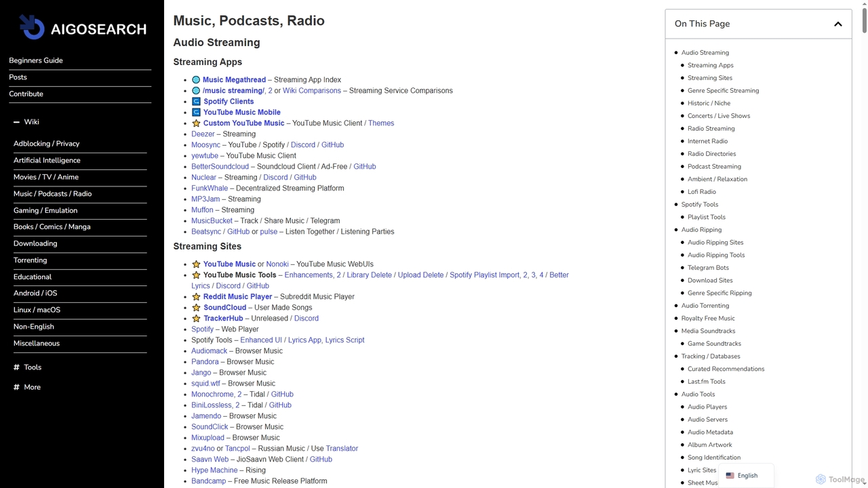
Task: Click star icon beside SoundCloud
Action: pyautogui.click(x=196, y=308)
